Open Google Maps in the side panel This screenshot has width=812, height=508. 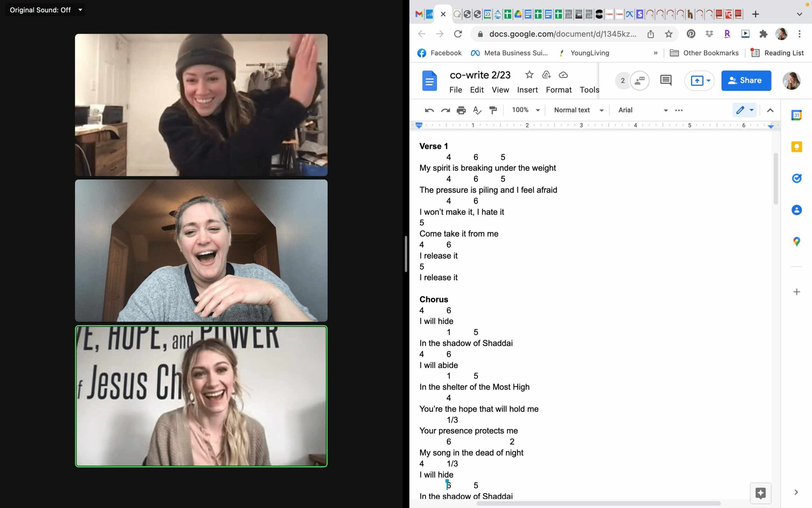[x=797, y=242]
